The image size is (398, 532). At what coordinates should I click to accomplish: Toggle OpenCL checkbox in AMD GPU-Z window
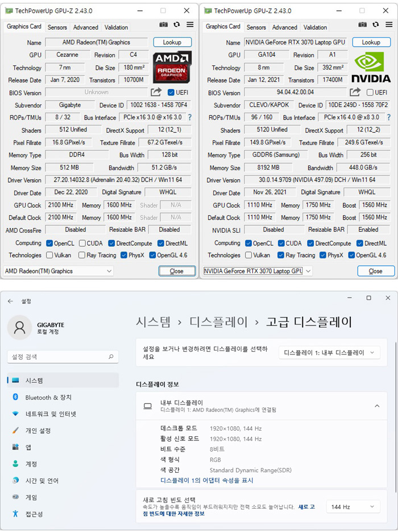pos(49,244)
